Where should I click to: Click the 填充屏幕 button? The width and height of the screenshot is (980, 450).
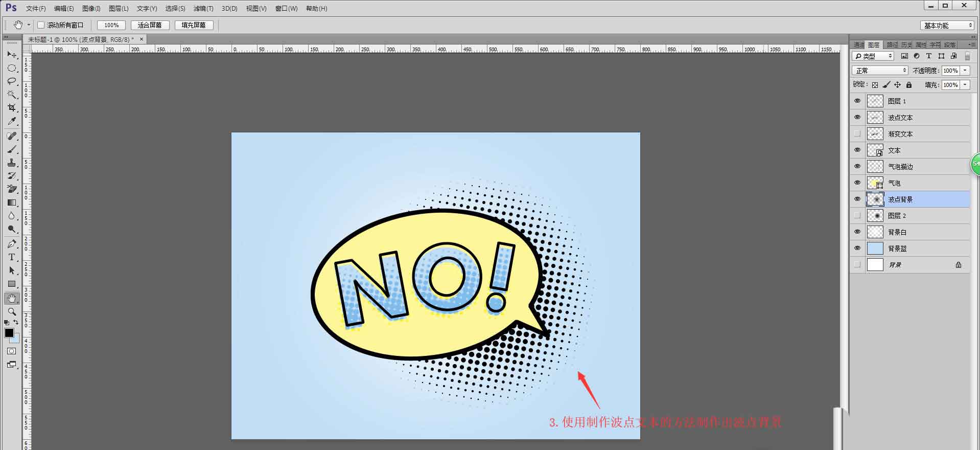click(194, 25)
